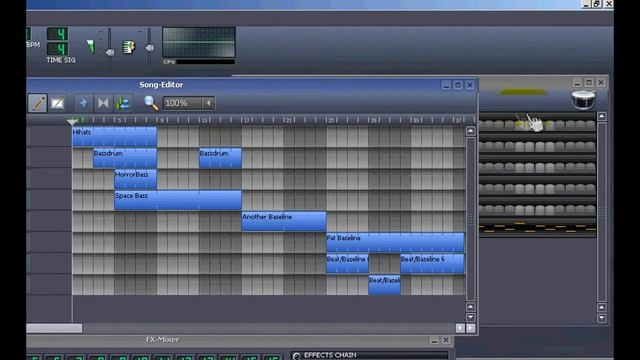Click the Song-Editor title bar
Image resolution: width=640 pixels, height=360 pixels.
(x=252, y=85)
